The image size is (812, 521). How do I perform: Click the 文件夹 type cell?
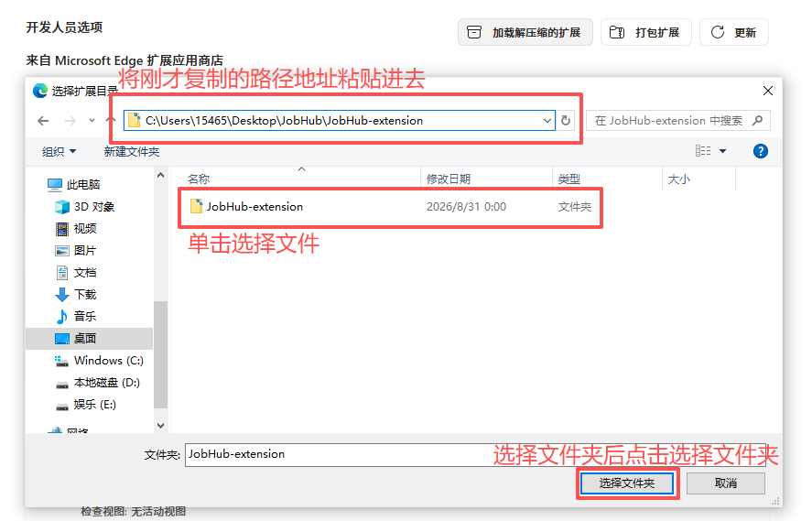click(574, 207)
